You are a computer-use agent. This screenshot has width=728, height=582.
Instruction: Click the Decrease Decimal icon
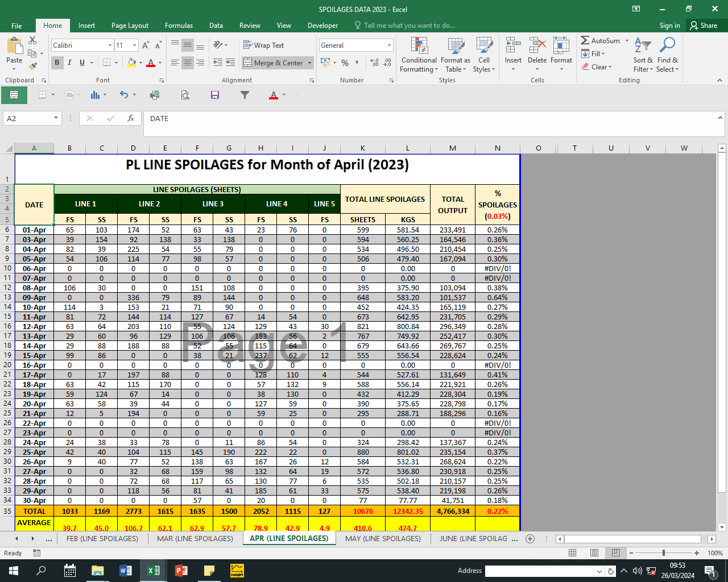pos(387,63)
